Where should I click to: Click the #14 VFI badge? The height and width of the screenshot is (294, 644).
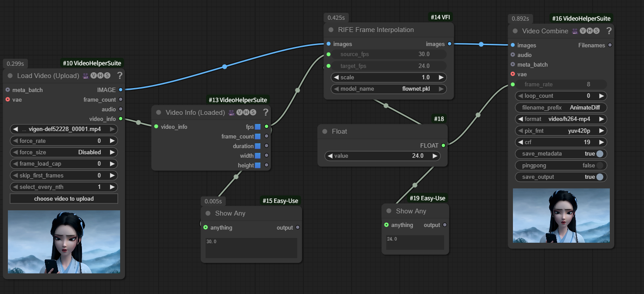point(440,17)
